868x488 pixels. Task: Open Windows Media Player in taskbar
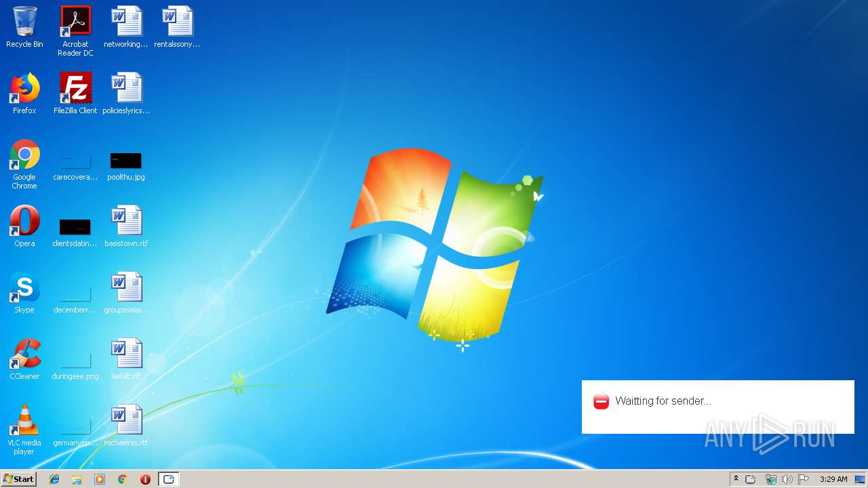100,479
